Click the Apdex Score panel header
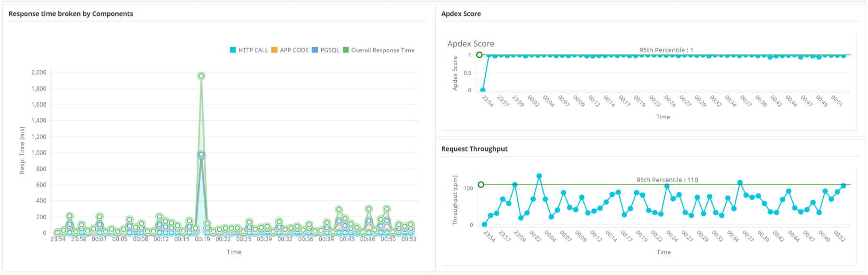Image resolution: width=868 pixels, height=275 pixels. click(x=461, y=13)
